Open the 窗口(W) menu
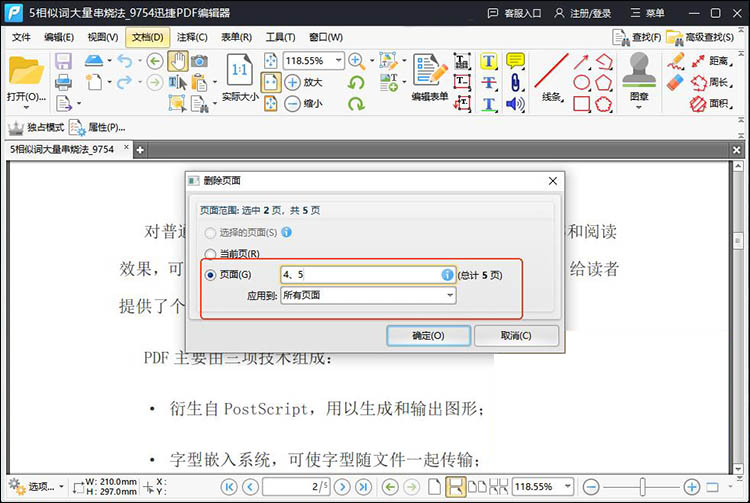750x503 pixels. click(x=326, y=37)
